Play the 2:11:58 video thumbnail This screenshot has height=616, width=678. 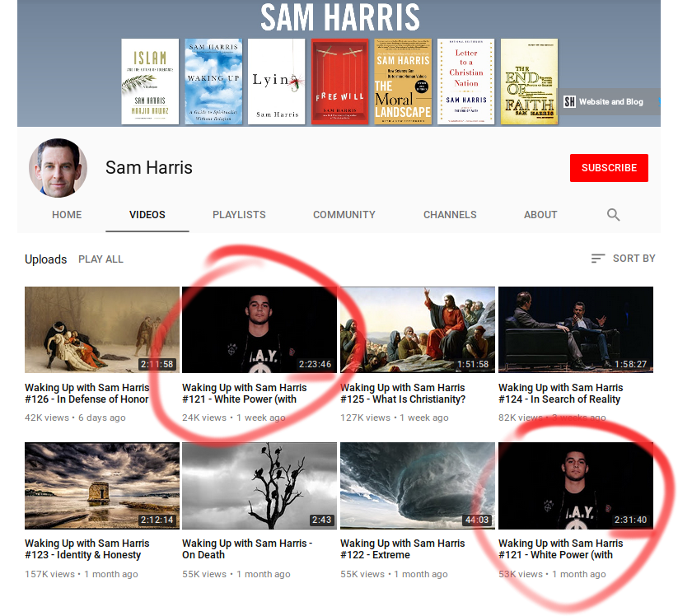102,330
